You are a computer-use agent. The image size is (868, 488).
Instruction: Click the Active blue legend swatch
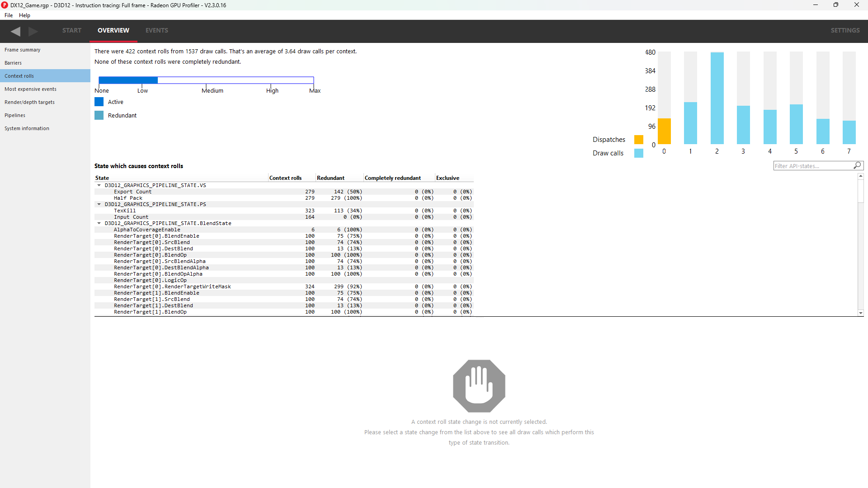coord(99,102)
